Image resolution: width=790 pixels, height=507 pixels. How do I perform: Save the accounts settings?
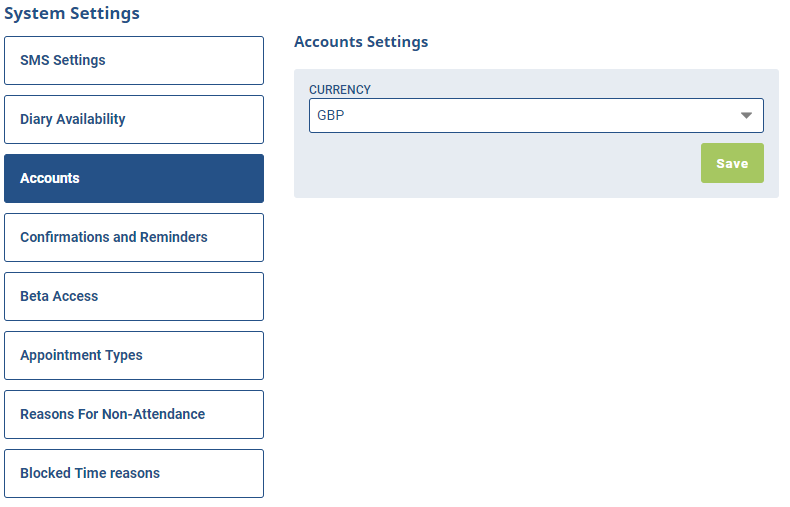coord(732,163)
